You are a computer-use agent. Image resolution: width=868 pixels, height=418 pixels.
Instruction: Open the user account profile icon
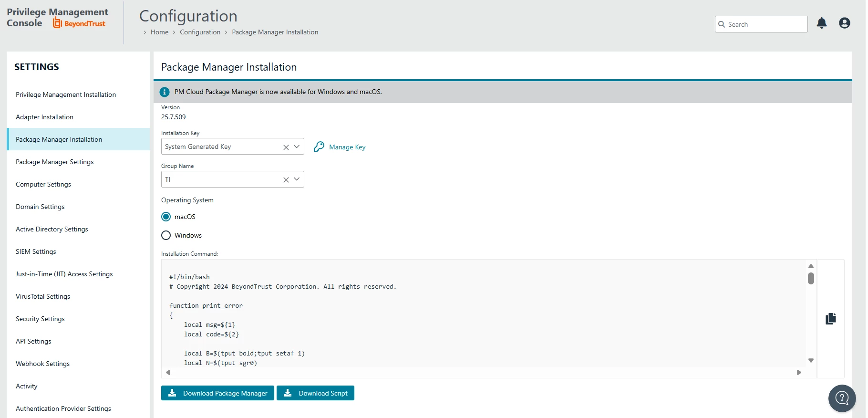click(x=844, y=23)
